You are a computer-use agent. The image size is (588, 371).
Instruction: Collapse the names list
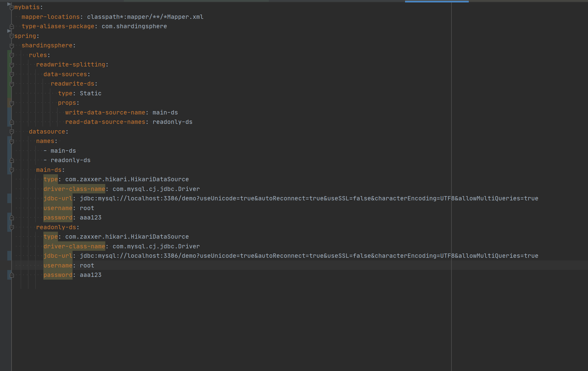pos(12,141)
